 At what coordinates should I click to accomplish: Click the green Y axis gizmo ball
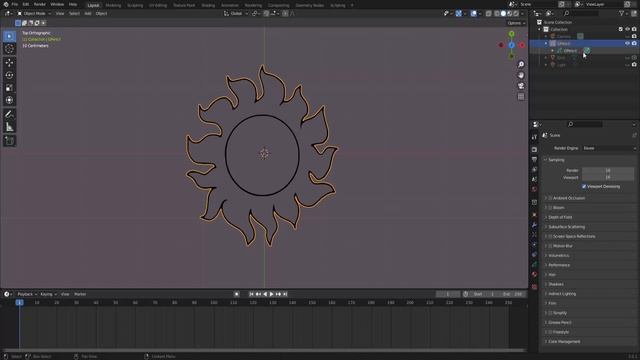[x=511, y=34]
